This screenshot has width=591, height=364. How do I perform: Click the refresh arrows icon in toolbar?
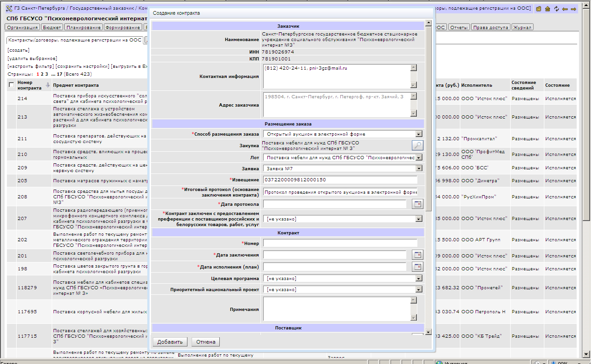(556, 9)
